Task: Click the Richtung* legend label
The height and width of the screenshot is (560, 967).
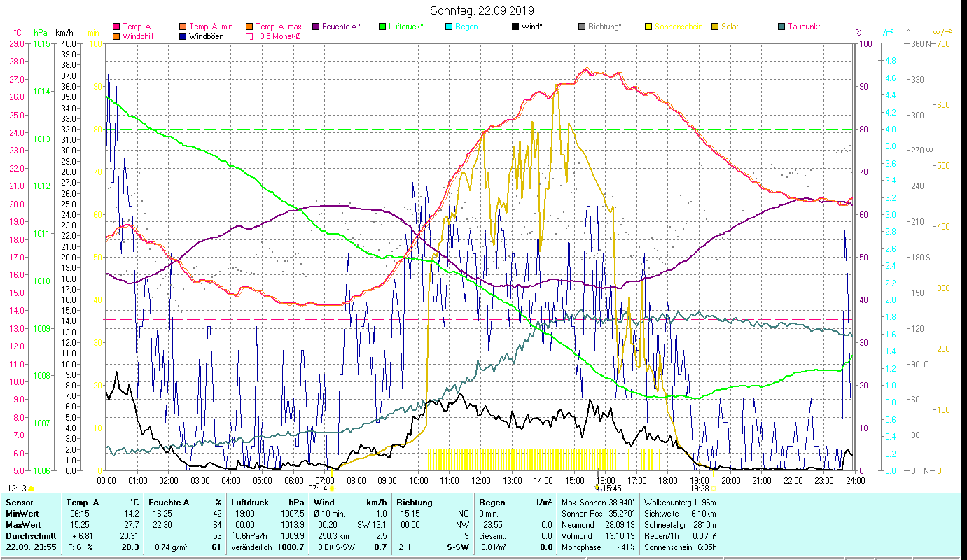Action: tap(604, 27)
